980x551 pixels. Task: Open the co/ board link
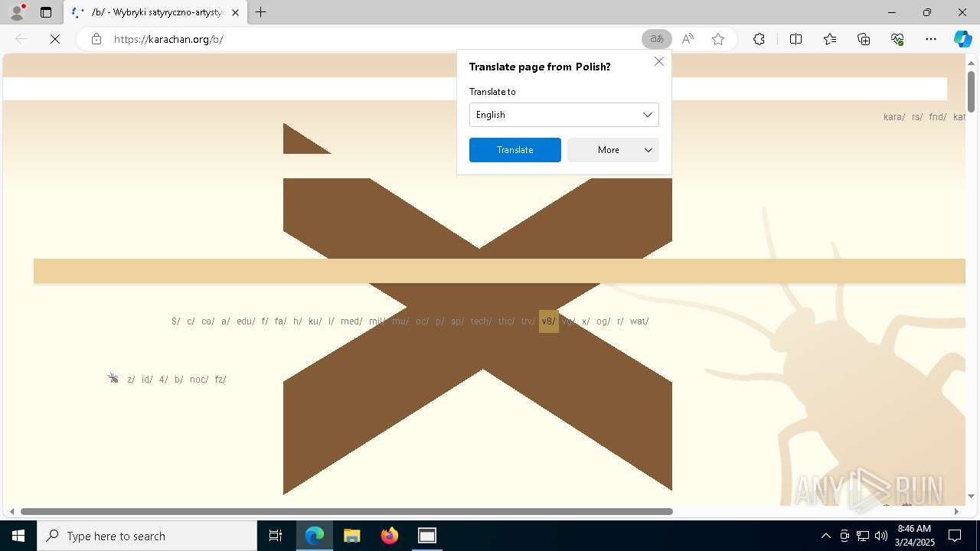click(x=208, y=321)
